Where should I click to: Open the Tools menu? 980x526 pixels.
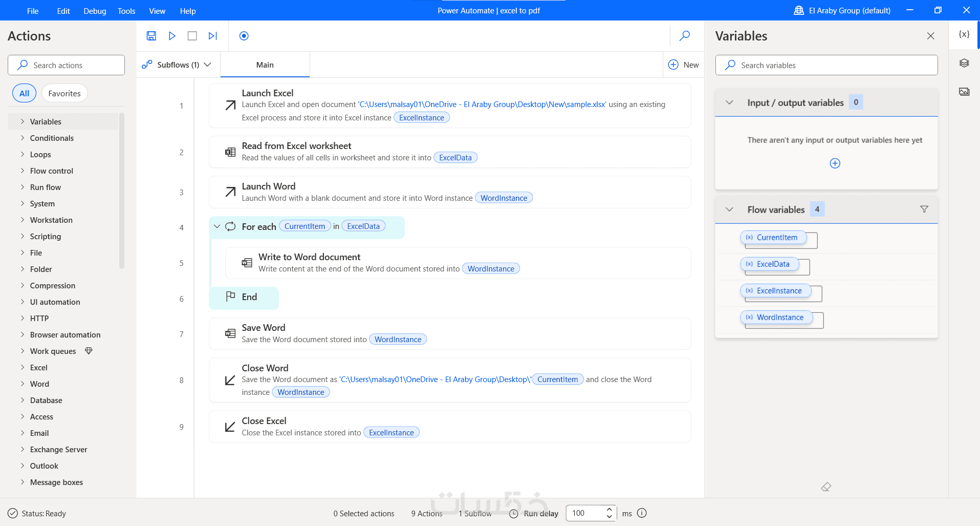126,11
